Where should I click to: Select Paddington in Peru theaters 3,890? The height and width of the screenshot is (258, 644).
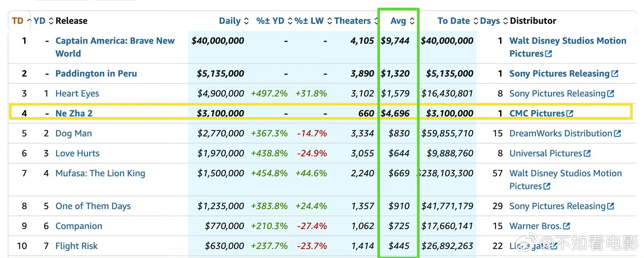tap(362, 74)
